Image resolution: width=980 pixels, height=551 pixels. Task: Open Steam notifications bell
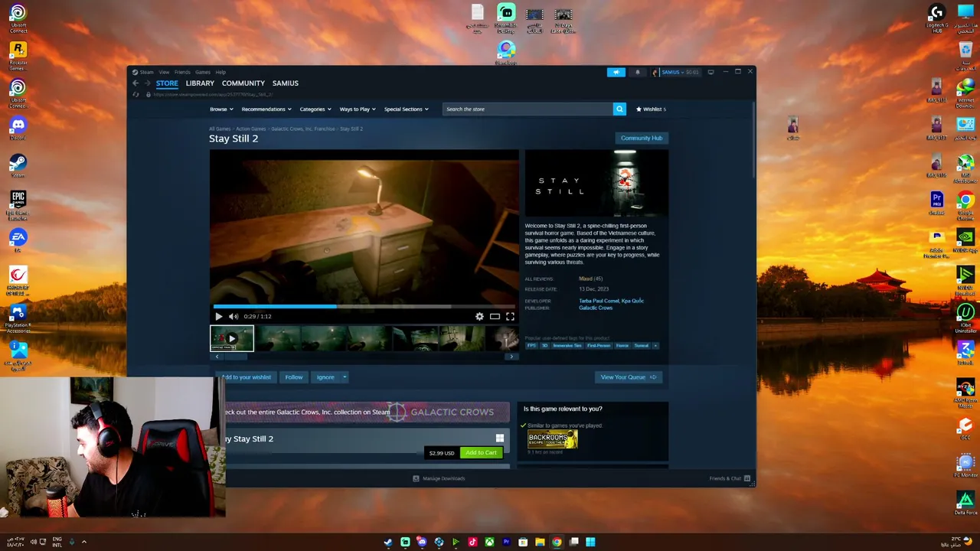(x=637, y=72)
